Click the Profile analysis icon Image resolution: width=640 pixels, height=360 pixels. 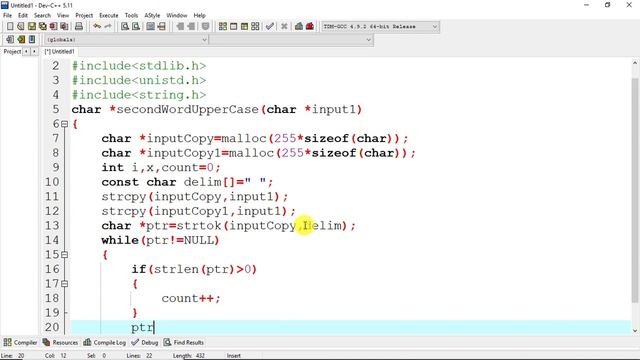click(299, 27)
